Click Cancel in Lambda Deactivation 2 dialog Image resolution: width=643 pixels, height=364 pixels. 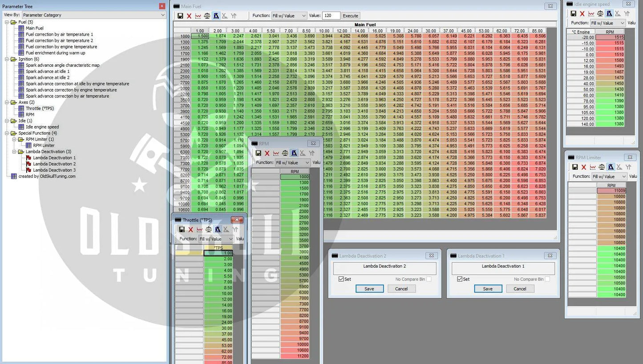(x=401, y=289)
